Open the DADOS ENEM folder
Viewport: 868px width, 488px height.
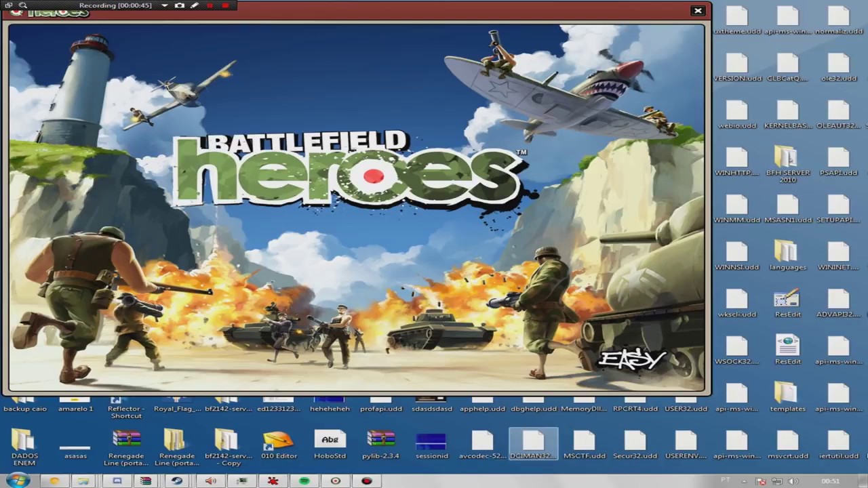point(24,449)
